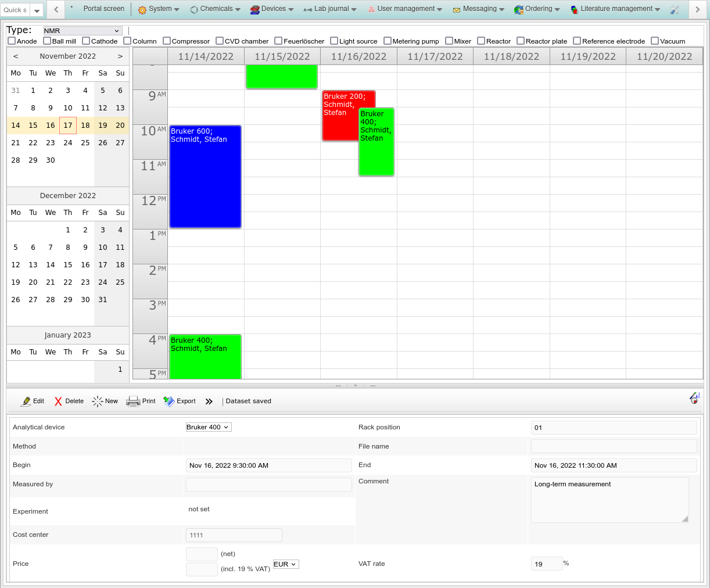The width and height of the screenshot is (710, 588).
Task: Open the EUR currency dropdown
Action: coord(286,564)
